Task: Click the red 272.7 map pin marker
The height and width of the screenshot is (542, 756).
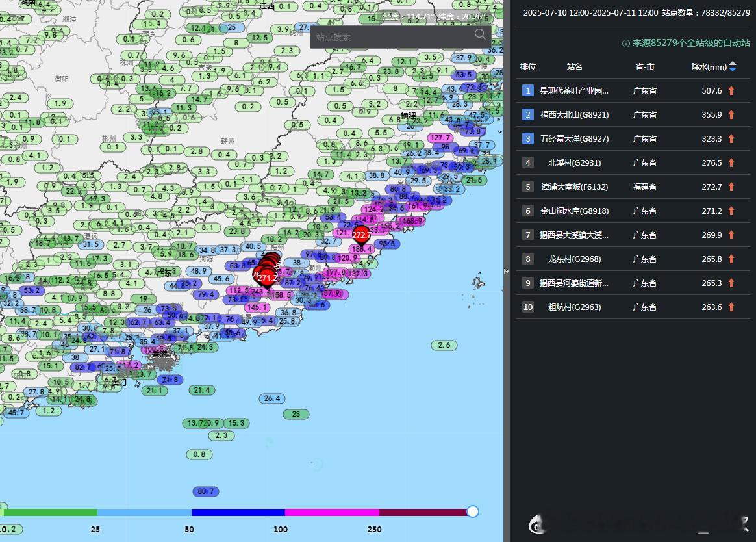Action: 361,236
